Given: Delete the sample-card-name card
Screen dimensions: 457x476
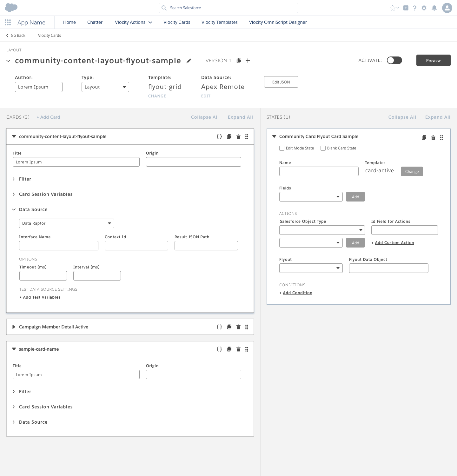Looking at the screenshot, I should pyautogui.click(x=238, y=349).
